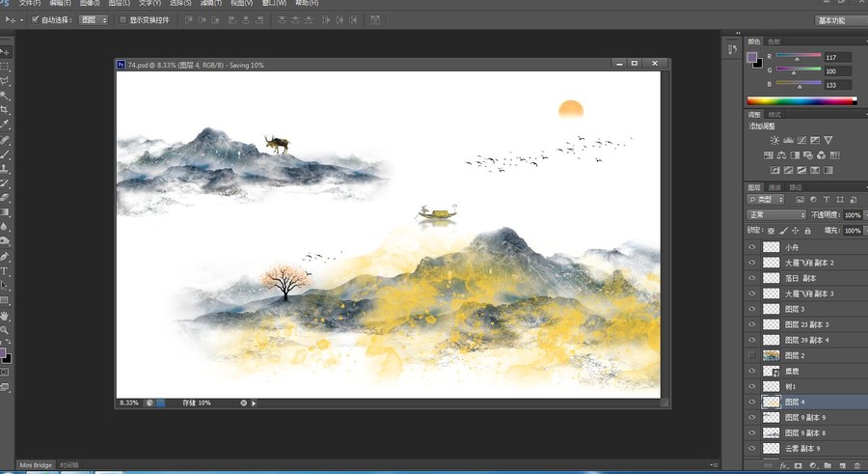Switch to the 路径 tab

tap(796, 187)
